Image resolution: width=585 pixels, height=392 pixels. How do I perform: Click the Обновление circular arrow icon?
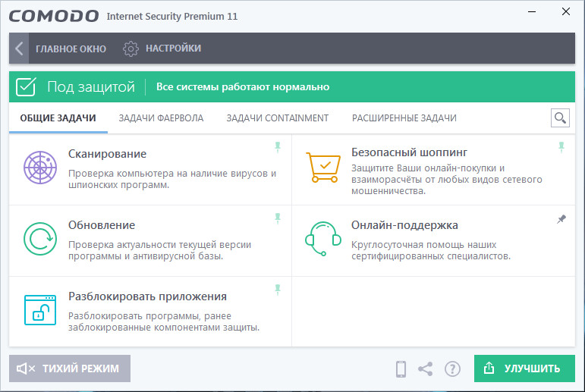coord(40,239)
